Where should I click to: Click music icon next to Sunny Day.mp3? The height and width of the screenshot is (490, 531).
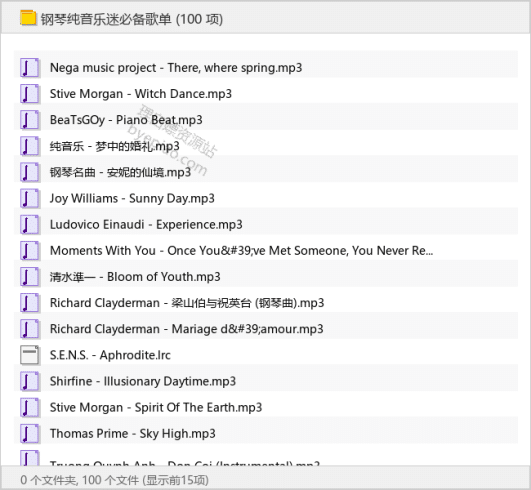pos(30,198)
